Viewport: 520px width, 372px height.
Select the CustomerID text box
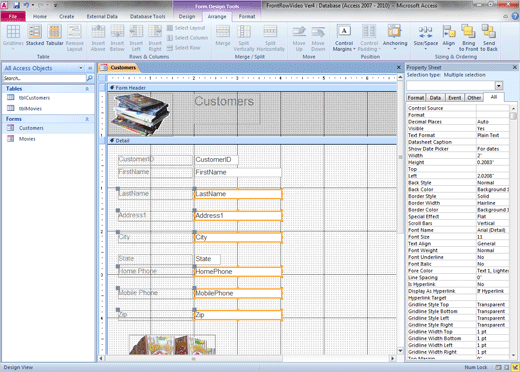point(216,160)
